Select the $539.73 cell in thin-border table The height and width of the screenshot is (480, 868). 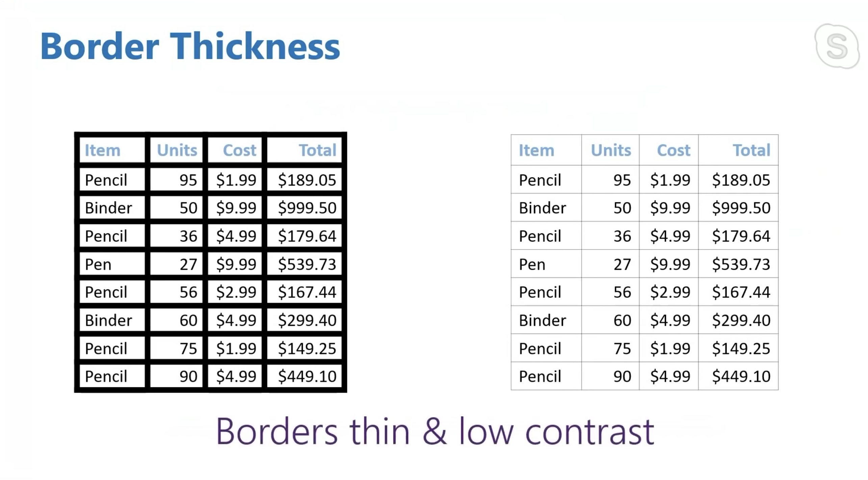(738, 264)
